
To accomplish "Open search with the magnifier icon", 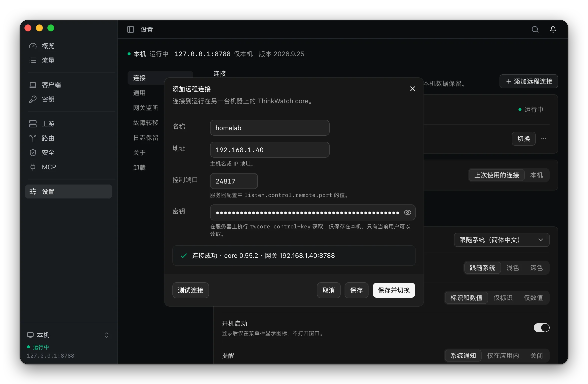I will tap(535, 29).
